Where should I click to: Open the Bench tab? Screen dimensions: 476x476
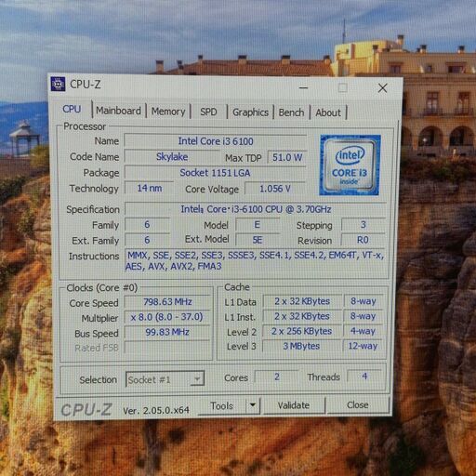[291, 112]
